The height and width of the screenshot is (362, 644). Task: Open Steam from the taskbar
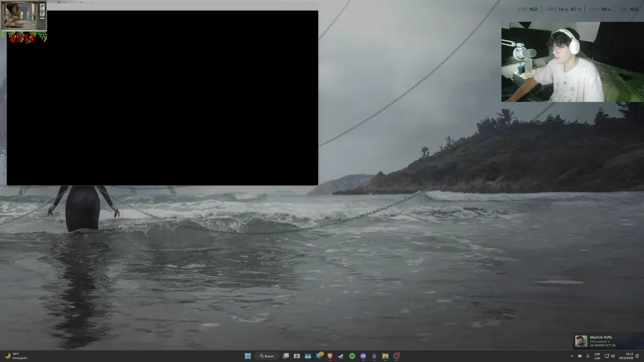(341, 356)
